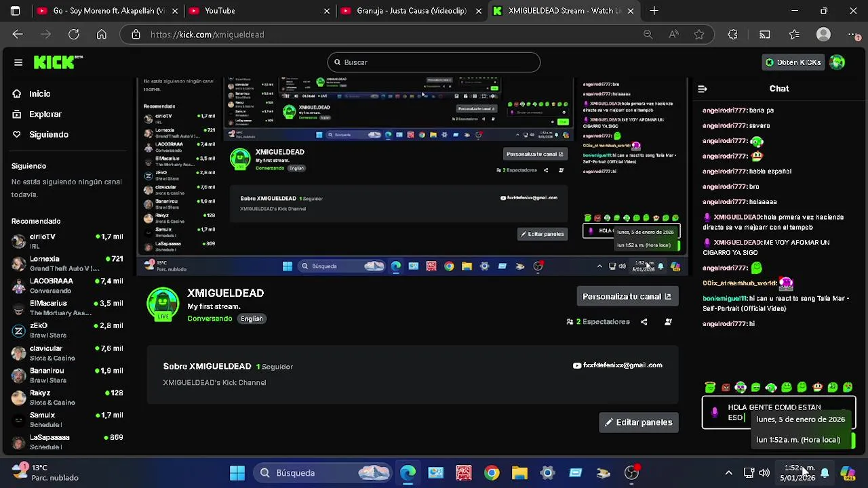View site information lock icon

point(136,35)
